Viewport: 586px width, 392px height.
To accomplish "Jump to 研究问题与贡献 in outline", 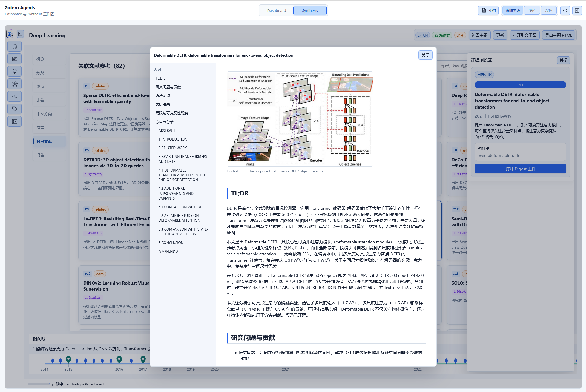I will pos(168,87).
